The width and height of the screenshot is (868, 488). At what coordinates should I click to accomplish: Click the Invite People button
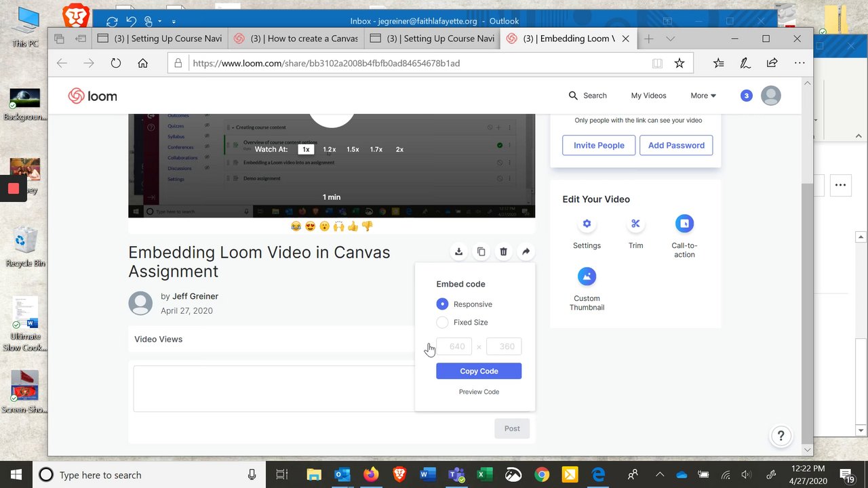coord(599,145)
